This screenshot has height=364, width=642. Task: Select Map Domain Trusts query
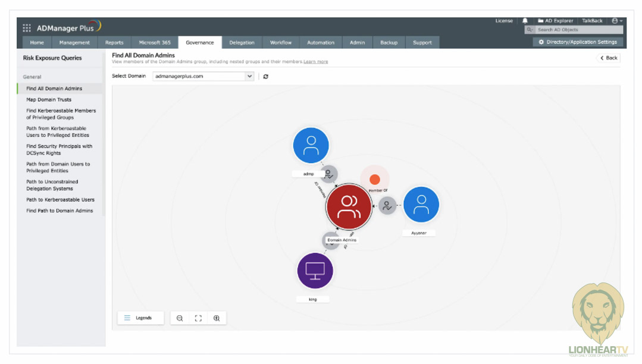click(x=49, y=100)
